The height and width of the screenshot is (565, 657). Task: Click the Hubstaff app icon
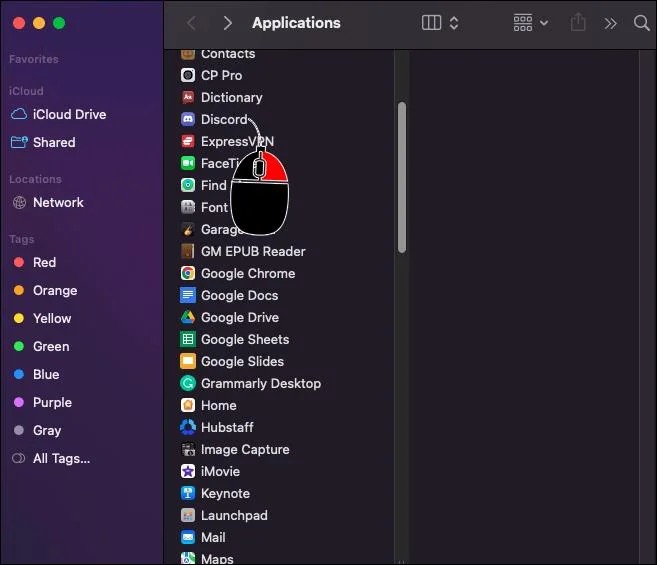[x=187, y=427]
